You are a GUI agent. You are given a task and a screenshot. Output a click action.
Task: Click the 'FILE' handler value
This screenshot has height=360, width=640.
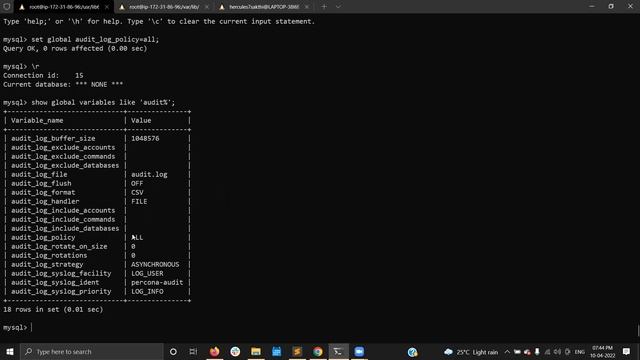coord(139,201)
